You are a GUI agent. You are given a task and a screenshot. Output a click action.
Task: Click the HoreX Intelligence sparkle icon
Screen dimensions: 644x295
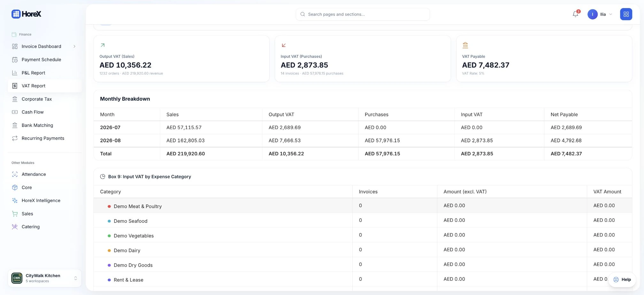point(15,201)
